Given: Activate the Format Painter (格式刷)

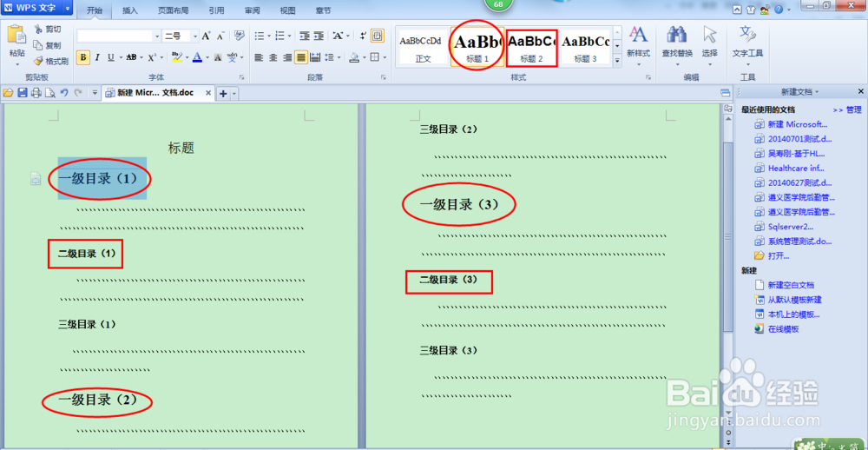Looking at the screenshot, I should pyautogui.click(x=51, y=61).
